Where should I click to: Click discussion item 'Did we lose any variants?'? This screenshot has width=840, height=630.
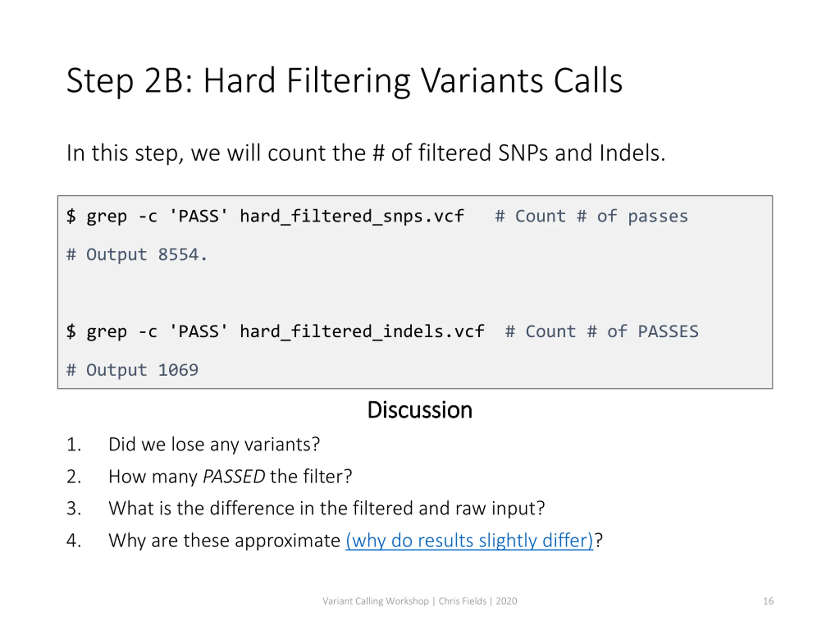click(x=214, y=444)
